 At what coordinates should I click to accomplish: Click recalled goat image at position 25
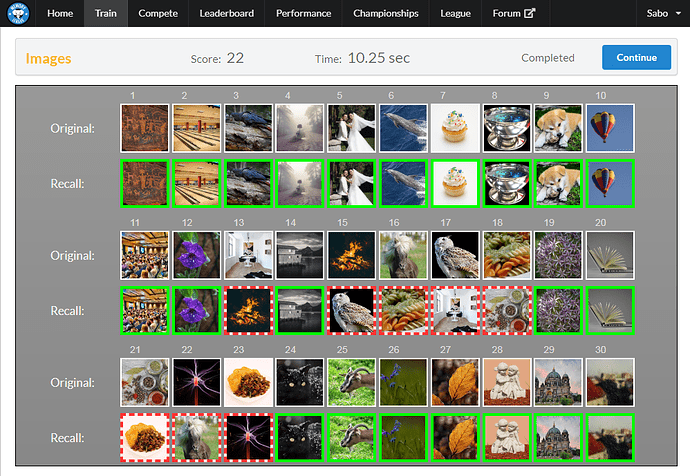point(352,438)
